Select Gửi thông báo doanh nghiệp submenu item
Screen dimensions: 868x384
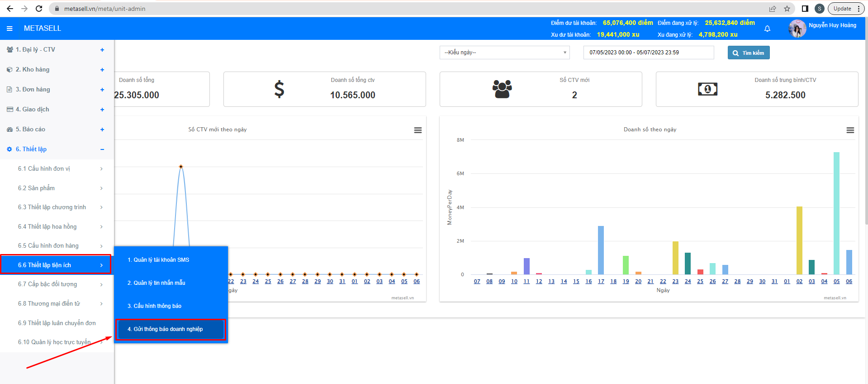point(171,329)
